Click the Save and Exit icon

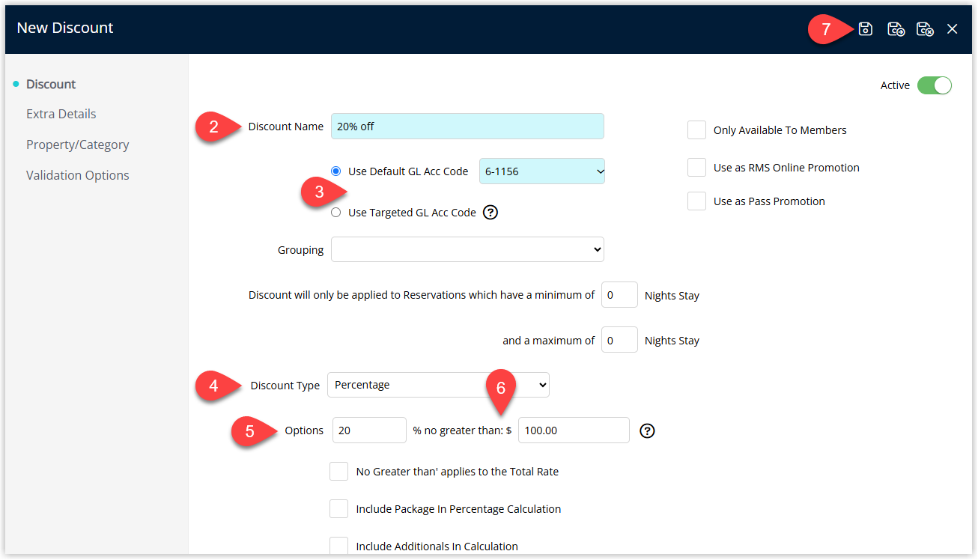[925, 29]
